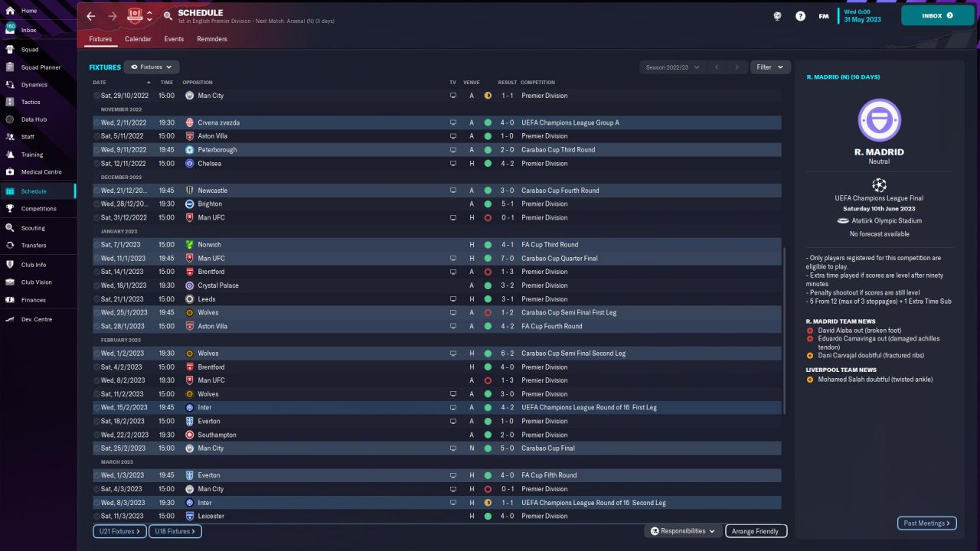980x551 pixels.
Task: Open the Scouting sidebar icon
Action: pyautogui.click(x=10, y=228)
